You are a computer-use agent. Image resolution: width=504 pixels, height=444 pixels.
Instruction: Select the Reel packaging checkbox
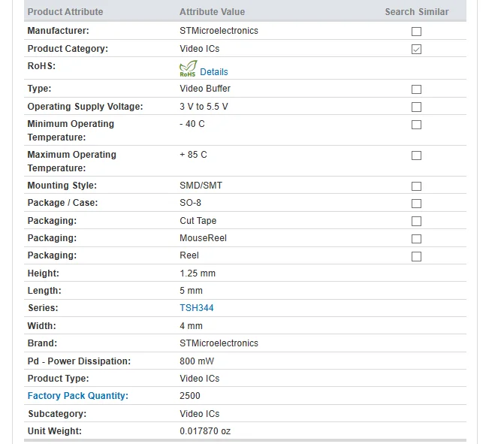tap(416, 256)
